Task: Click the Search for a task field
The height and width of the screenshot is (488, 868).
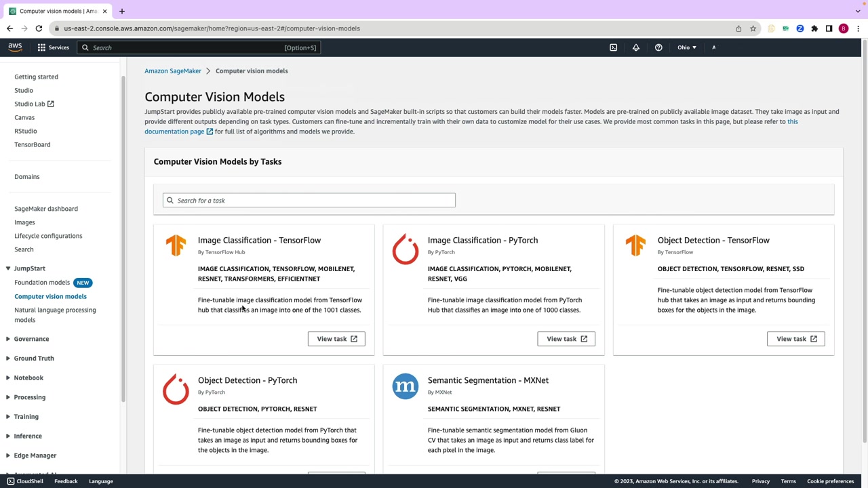Action: [x=309, y=201]
